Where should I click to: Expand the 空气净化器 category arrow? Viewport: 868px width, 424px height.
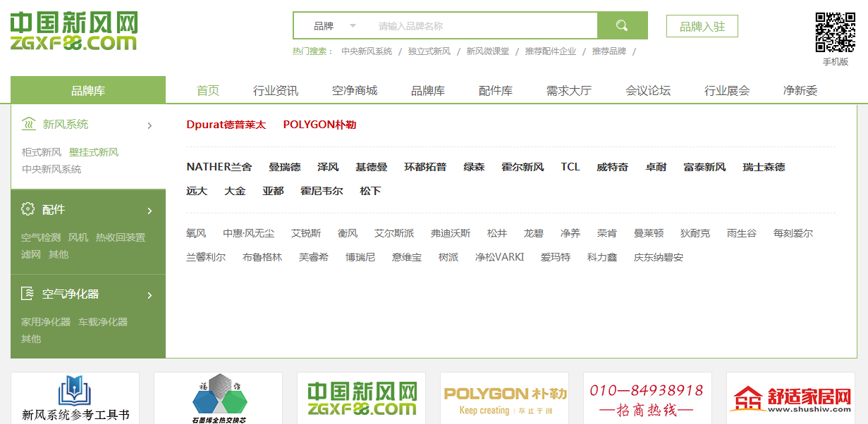pyautogui.click(x=149, y=295)
